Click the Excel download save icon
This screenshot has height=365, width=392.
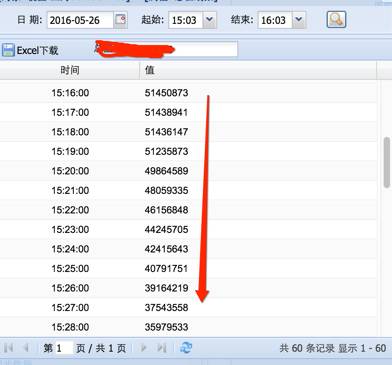(x=8, y=50)
